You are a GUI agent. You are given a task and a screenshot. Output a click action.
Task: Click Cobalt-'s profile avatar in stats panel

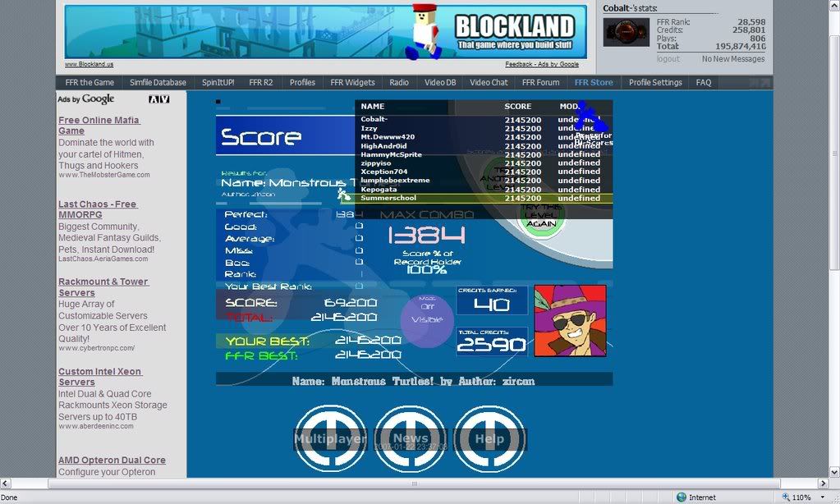tap(627, 33)
